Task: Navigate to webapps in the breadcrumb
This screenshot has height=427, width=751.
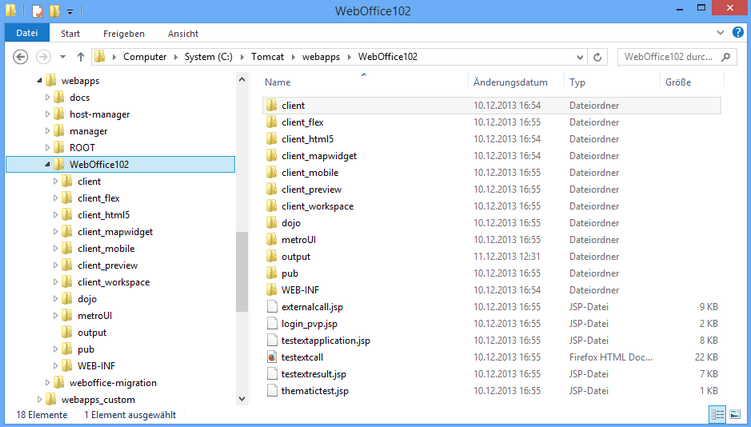Action: coord(320,56)
